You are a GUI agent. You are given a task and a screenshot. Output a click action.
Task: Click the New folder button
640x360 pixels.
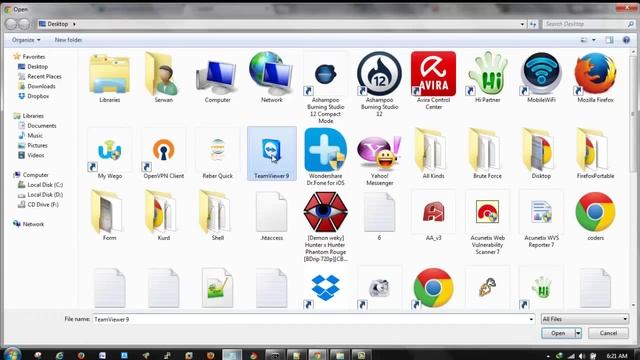pyautogui.click(x=68, y=40)
